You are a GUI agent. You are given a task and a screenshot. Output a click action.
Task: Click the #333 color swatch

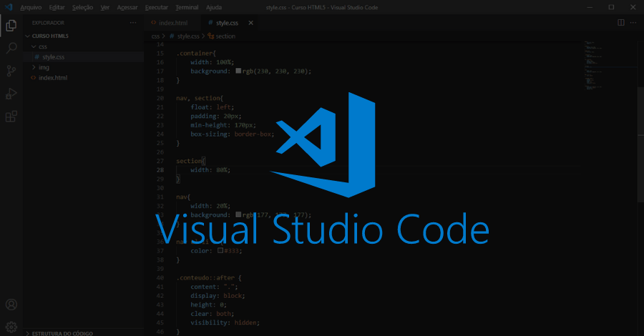pyautogui.click(x=220, y=250)
